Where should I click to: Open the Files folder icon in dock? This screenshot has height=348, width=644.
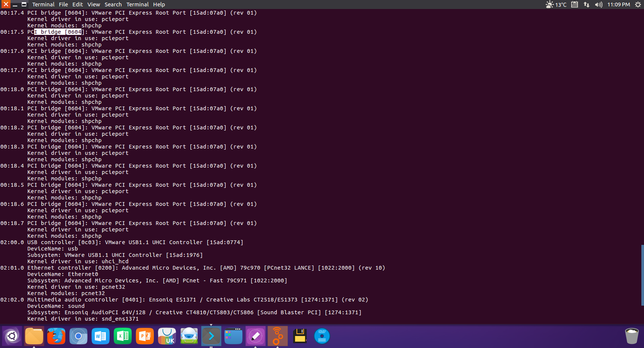pos(34,336)
